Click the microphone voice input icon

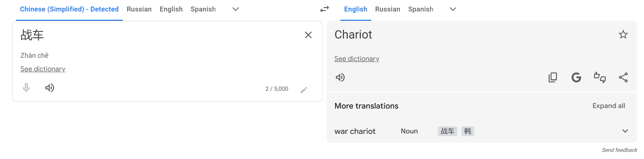(x=26, y=88)
